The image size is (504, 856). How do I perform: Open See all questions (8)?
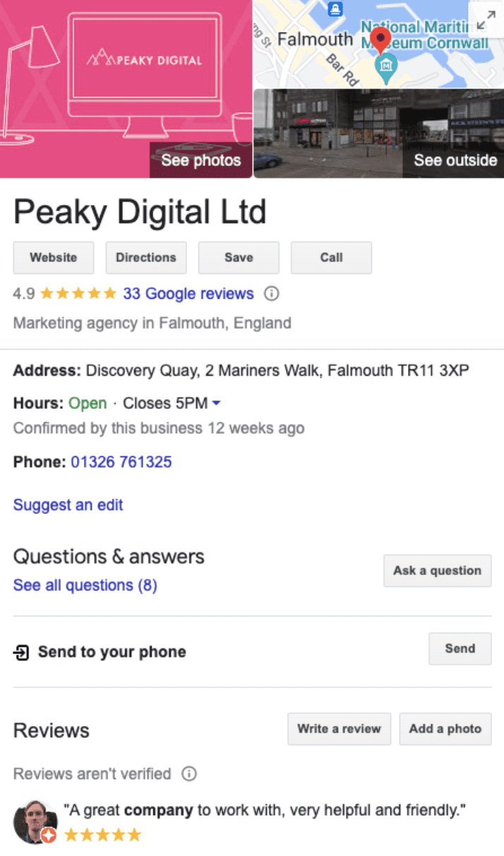85,585
